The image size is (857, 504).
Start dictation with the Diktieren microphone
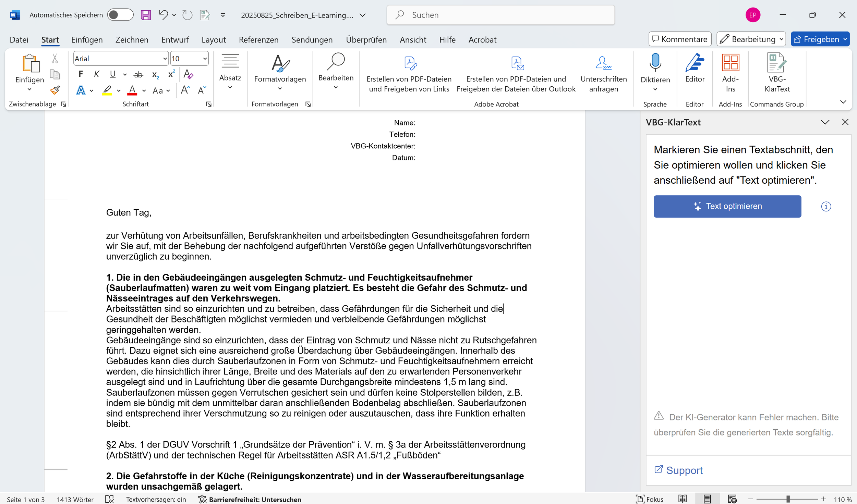tap(655, 63)
